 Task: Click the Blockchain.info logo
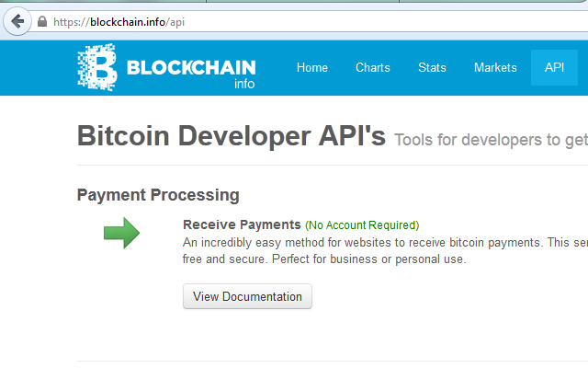point(166,67)
